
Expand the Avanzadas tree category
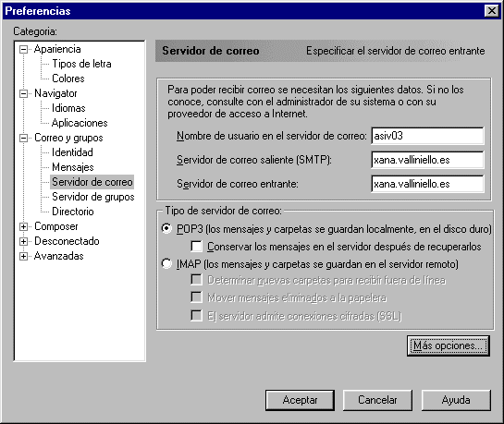[23, 256]
